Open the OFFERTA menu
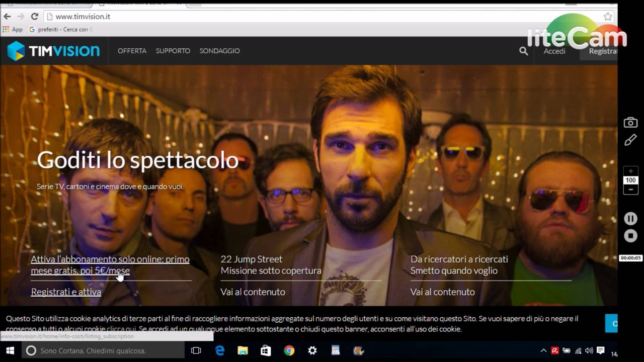The height and width of the screenshot is (362, 644). click(x=132, y=51)
